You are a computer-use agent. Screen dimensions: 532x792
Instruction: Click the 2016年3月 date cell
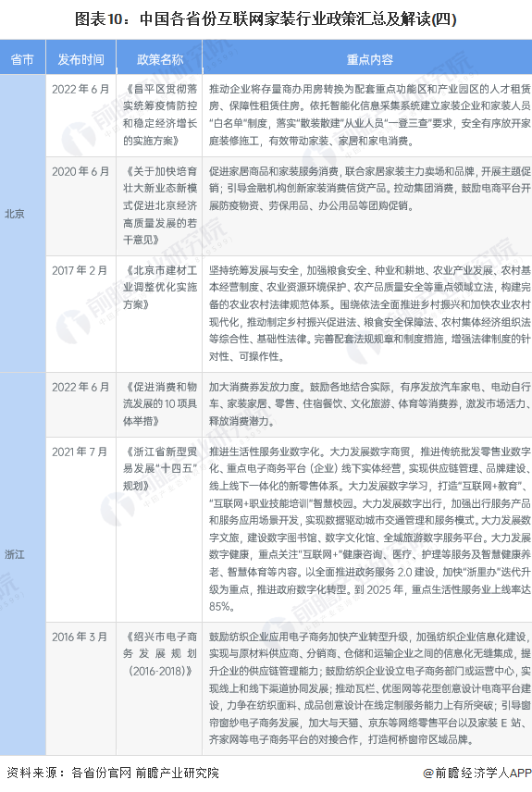click(x=80, y=637)
